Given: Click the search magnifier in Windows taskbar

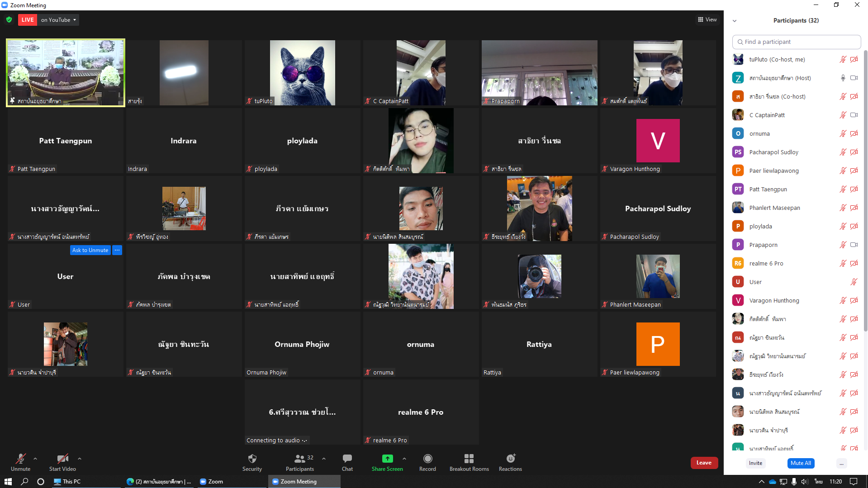Looking at the screenshot, I should tap(24, 482).
